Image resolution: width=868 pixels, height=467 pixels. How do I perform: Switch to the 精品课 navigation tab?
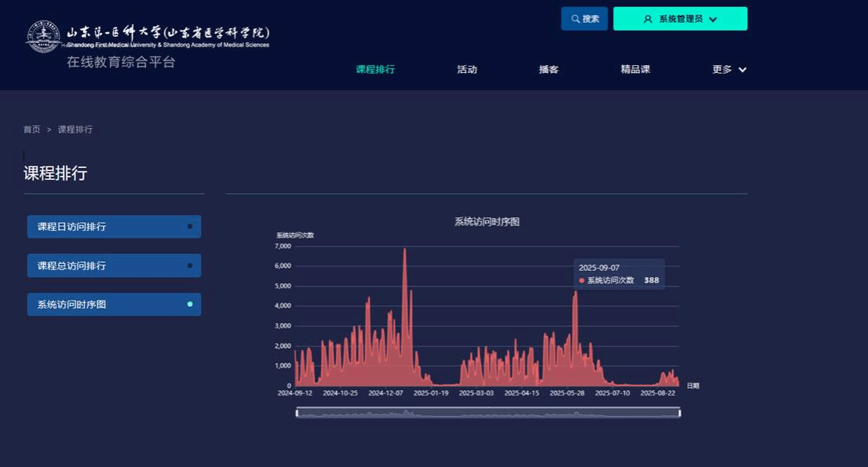pos(635,69)
